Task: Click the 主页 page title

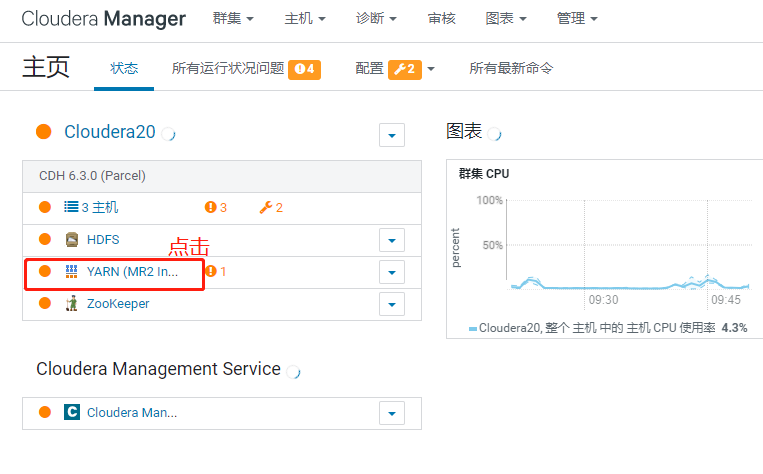Action: 46,67
